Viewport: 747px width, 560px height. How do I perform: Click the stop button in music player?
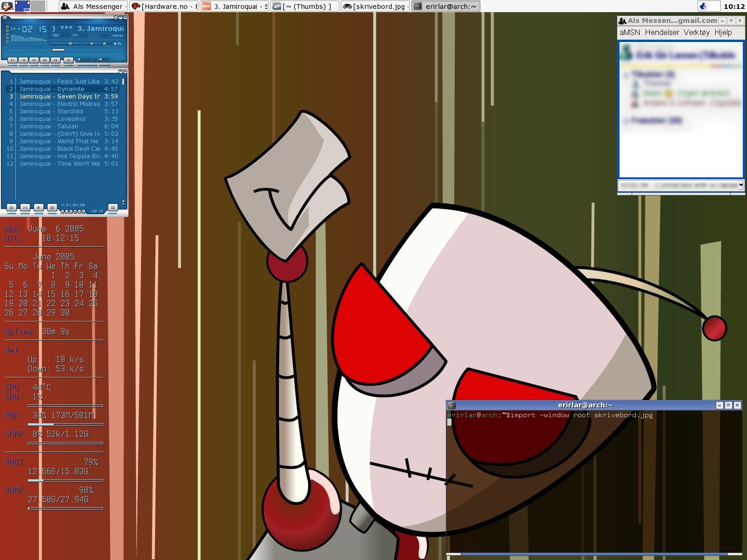[x=45, y=60]
